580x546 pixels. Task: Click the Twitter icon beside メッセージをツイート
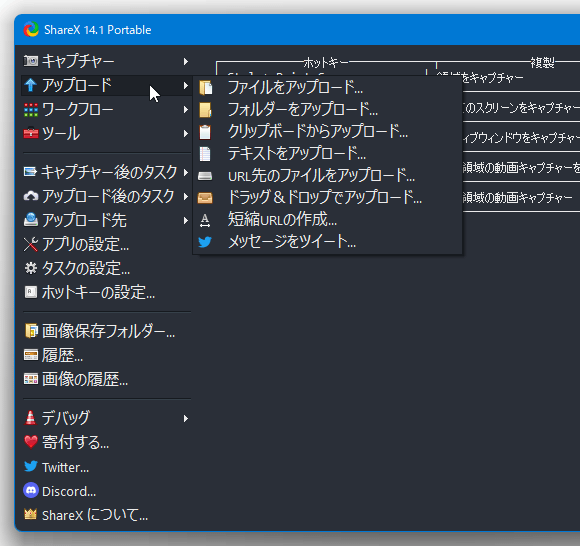click(x=205, y=242)
